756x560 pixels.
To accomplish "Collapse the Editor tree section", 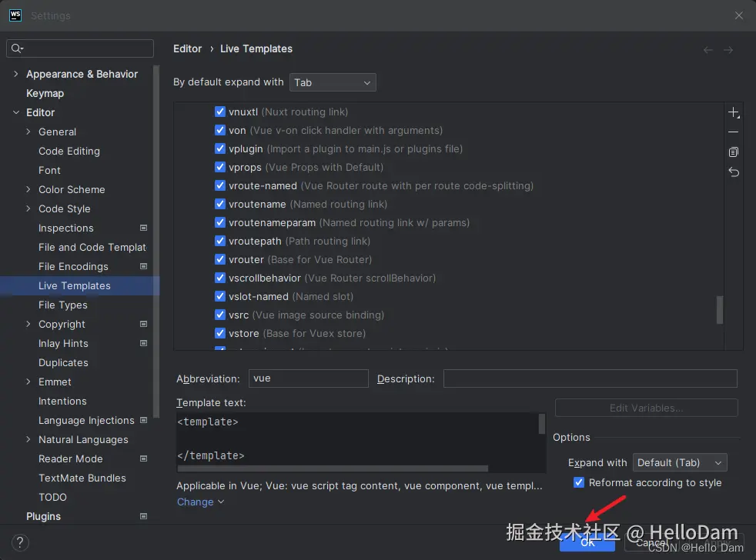I will 16,112.
